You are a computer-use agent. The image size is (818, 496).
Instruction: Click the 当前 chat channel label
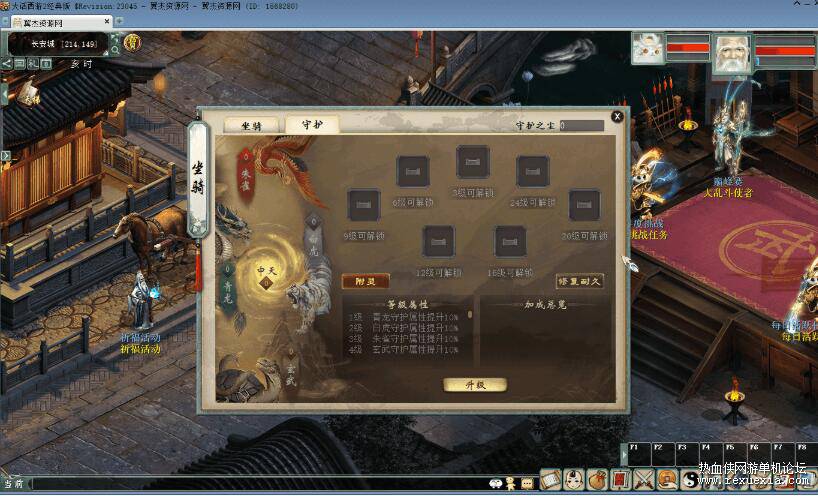[x=15, y=484]
